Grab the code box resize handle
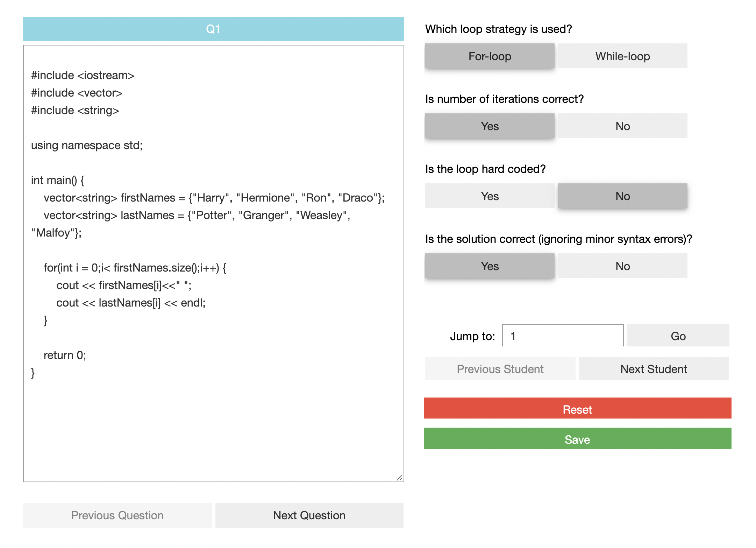Viewport: 756px width, 548px height. tap(400, 478)
